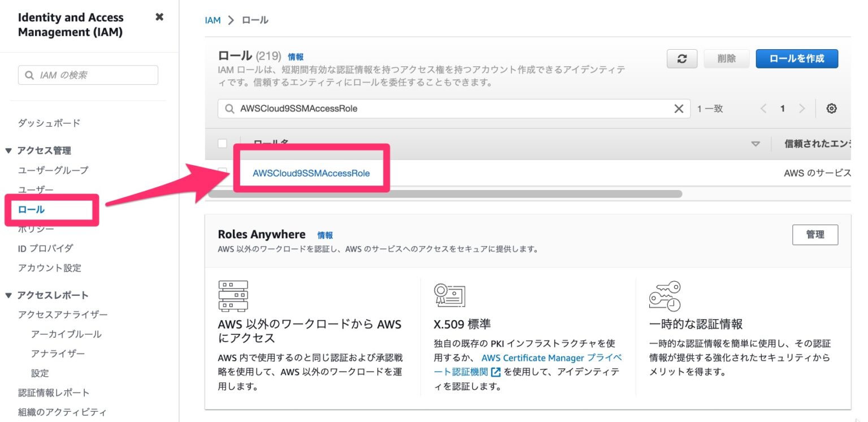The height and width of the screenshot is (422, 868).
Task: Go to アカウント設定
Action: 50,268
